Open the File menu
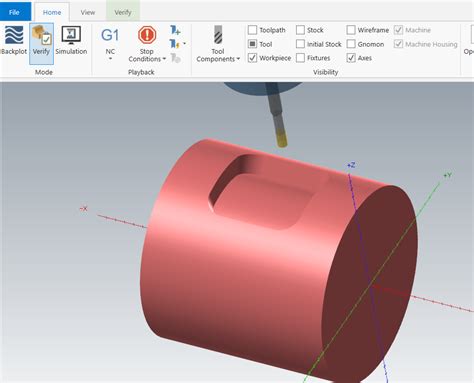The width and height of the screenshot is (474, 383). coord(15,12)
